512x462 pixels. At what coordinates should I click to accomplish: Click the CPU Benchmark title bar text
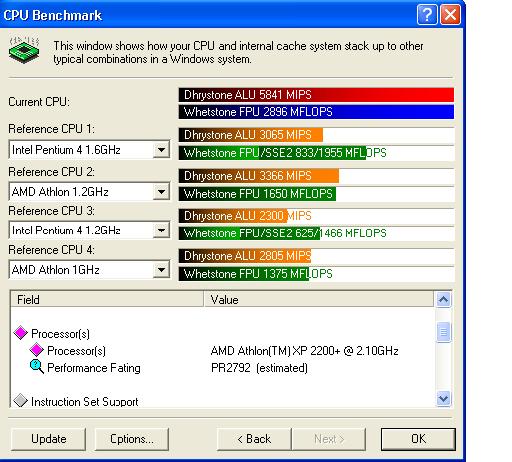[x=52, y=15]
